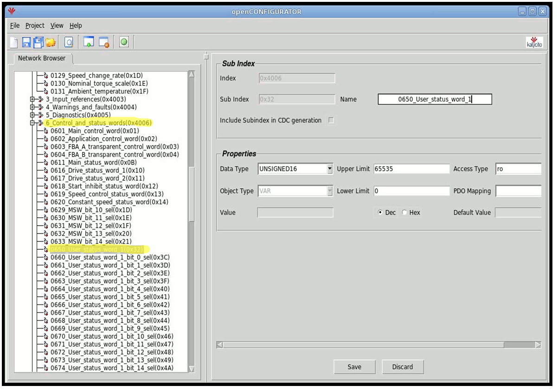Open the Object Type VAR dropdown

pyautogui.click(x=330, y=191)
